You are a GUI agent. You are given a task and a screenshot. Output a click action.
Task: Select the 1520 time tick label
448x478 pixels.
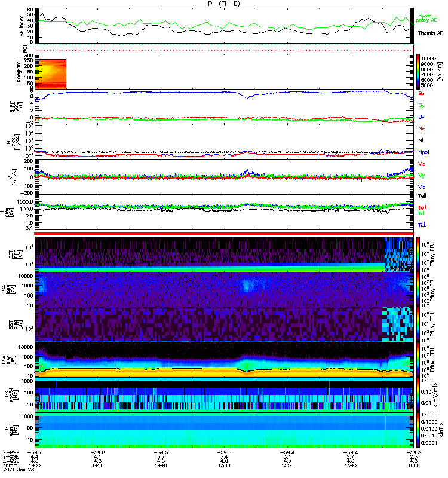(287, 465)
